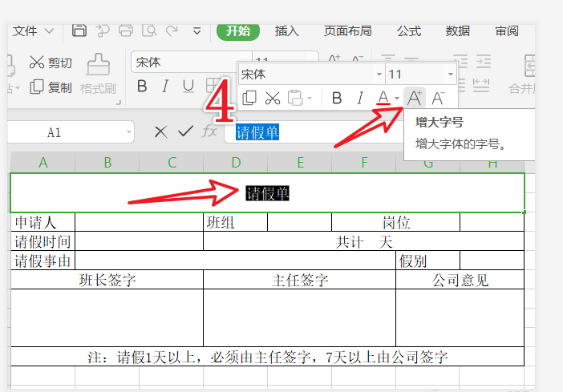This screenshot has height=392, width=563.
Task: Click the save icon in quick access bar
Action: tap(79, 31)
